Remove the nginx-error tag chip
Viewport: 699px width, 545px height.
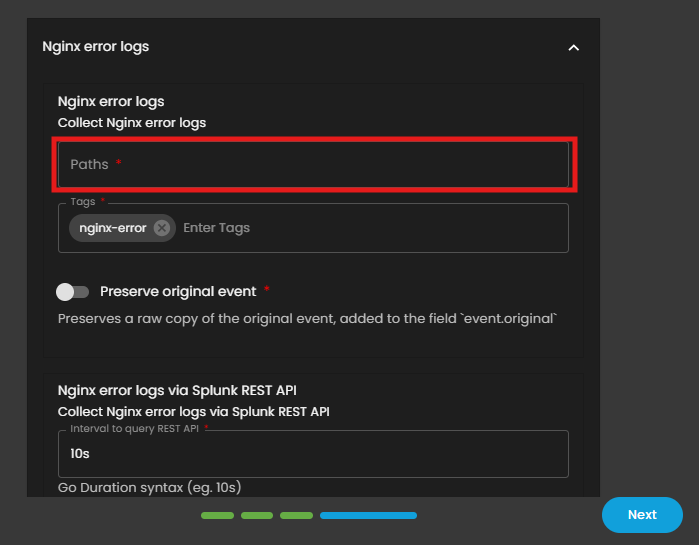coord(162,228)
